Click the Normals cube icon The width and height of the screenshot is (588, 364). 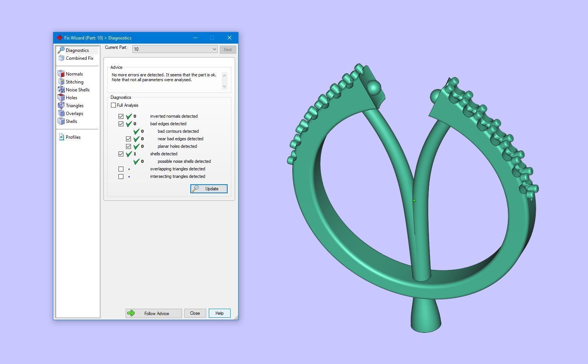click(61, 74)
